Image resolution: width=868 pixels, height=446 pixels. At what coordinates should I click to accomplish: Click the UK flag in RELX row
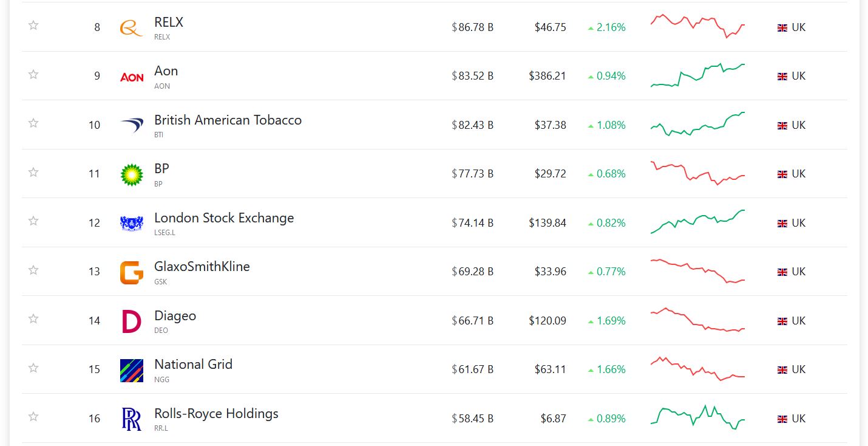782,28
